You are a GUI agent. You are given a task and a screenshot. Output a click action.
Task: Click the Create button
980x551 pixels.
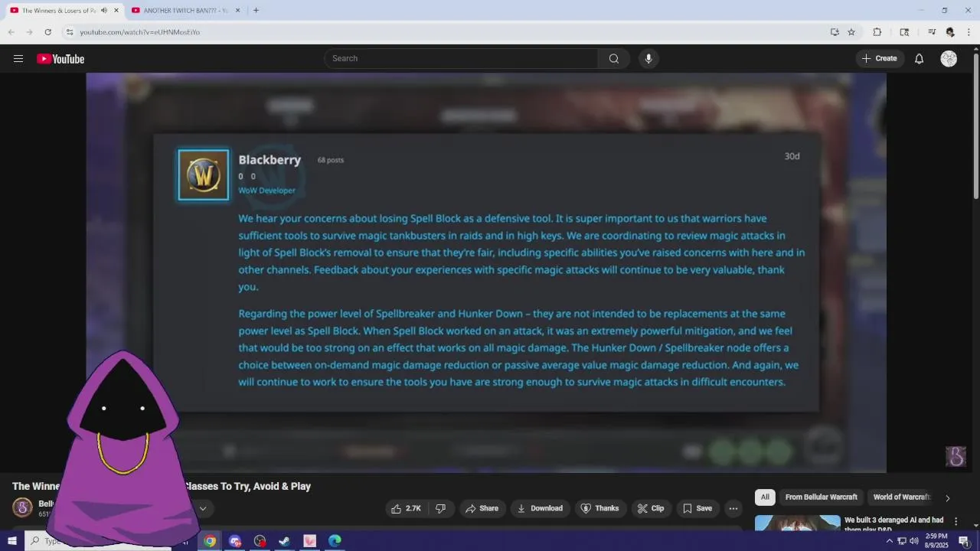(879, 59)
